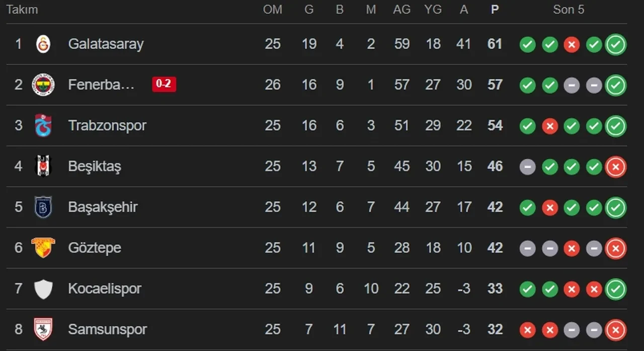The width and height of the screenshot is (644, 351).
Task: Click Fenerbahçe's gray draw indicator
Action: pos(572,85)
